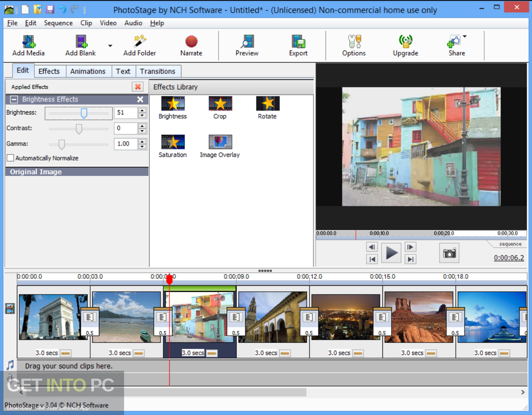
Task: Click the Add Media toolbar icon
Action: pyautogui.click(x=29, y=42)
